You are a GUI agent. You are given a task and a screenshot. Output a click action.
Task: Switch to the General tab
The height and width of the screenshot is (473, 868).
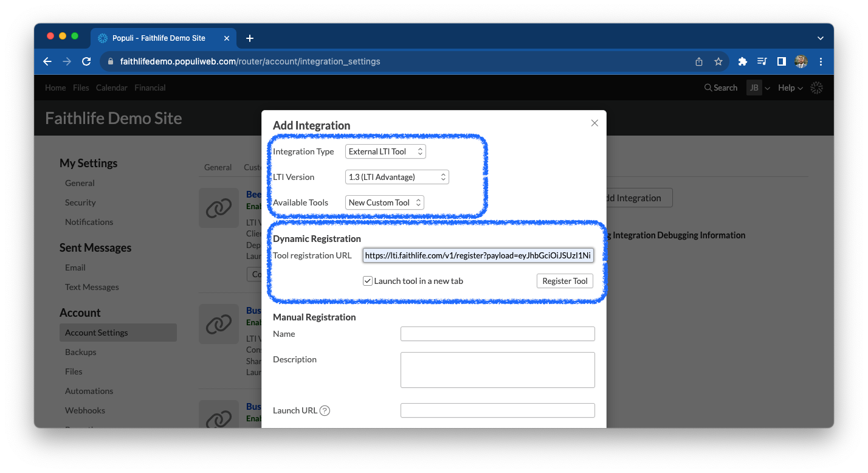coord(218,167)
